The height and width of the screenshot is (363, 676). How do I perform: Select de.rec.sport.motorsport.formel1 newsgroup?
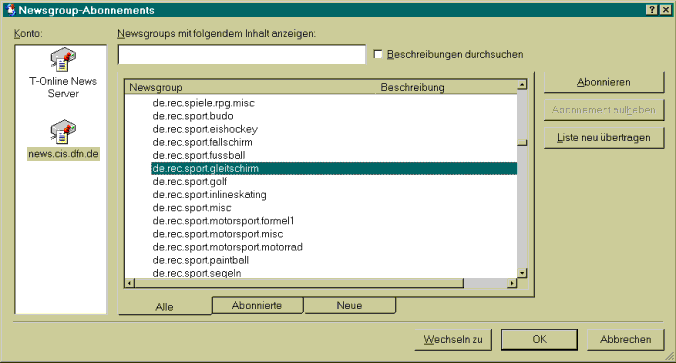[223, 221]
